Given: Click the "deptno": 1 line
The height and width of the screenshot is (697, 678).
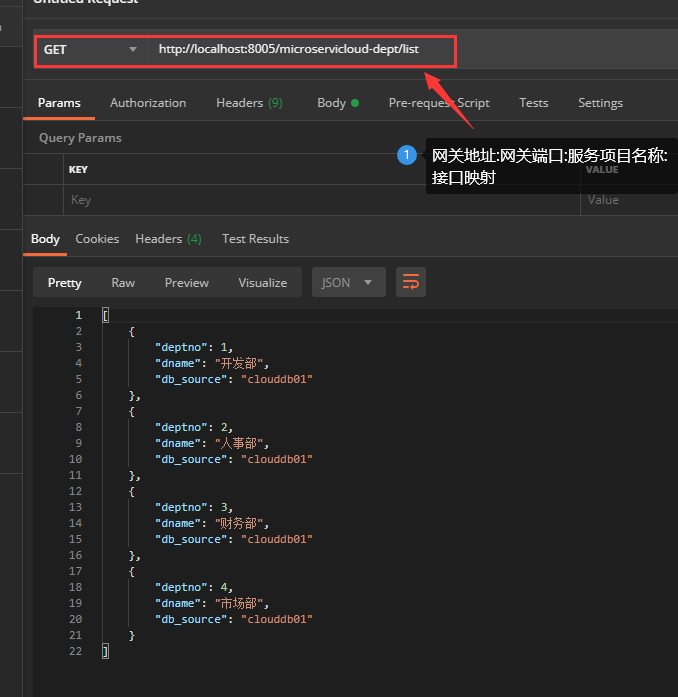Looking at the screenshot, I should pos(194,347).
